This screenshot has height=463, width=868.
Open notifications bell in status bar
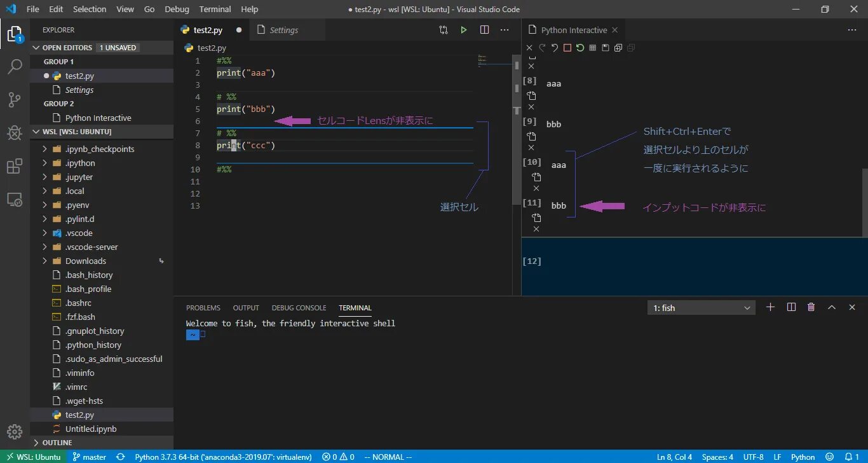(851, 457)
